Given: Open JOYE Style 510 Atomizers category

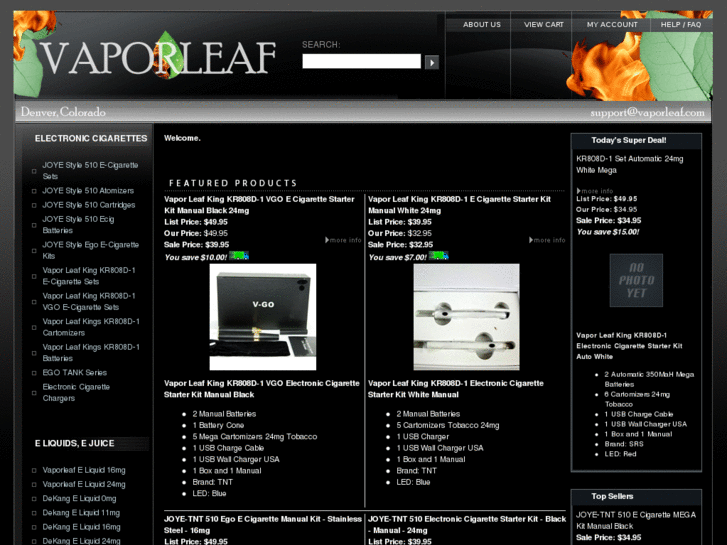Looking at the screenshot, I should (88, 191).
